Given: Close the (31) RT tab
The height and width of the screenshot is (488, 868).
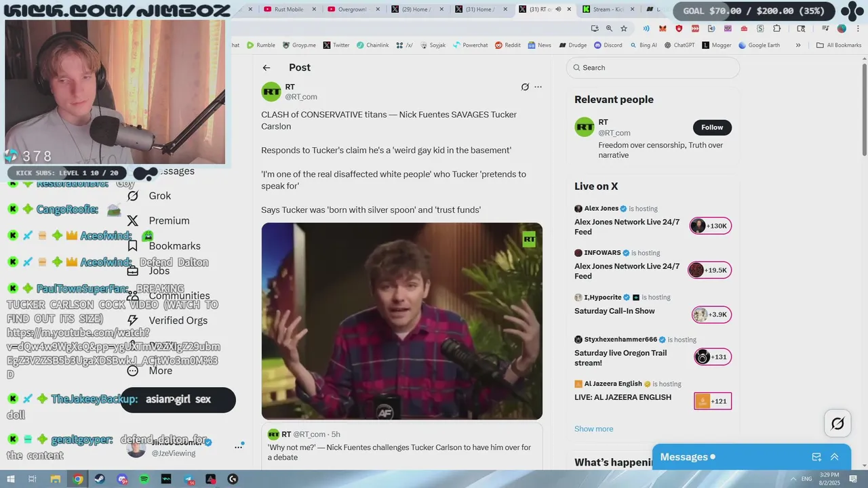Looking at the screenshot, I should point(568,9).
